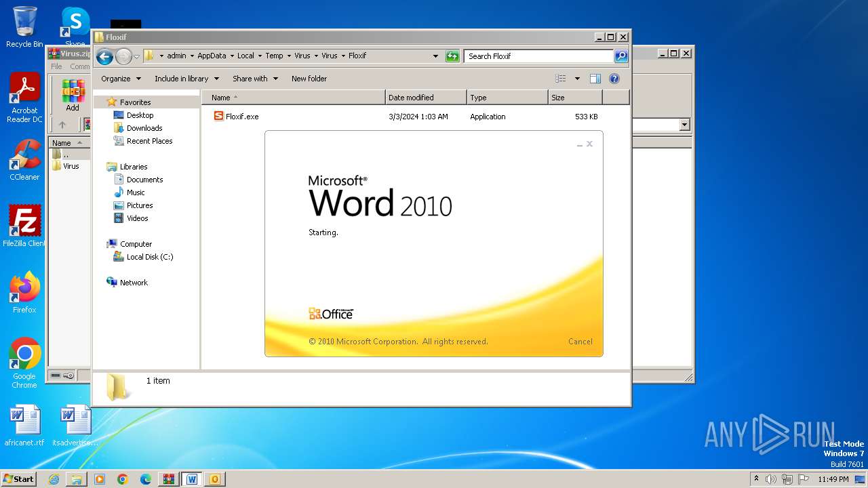Viewport: 868px width, 488px height.
Task: Cancel the Word 2010 startup
Action: point(580,342)
